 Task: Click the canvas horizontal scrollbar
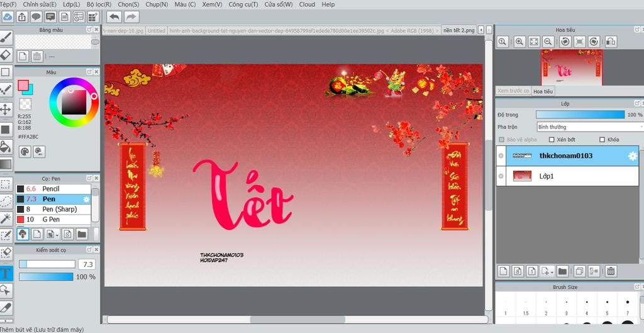(297, 319)
